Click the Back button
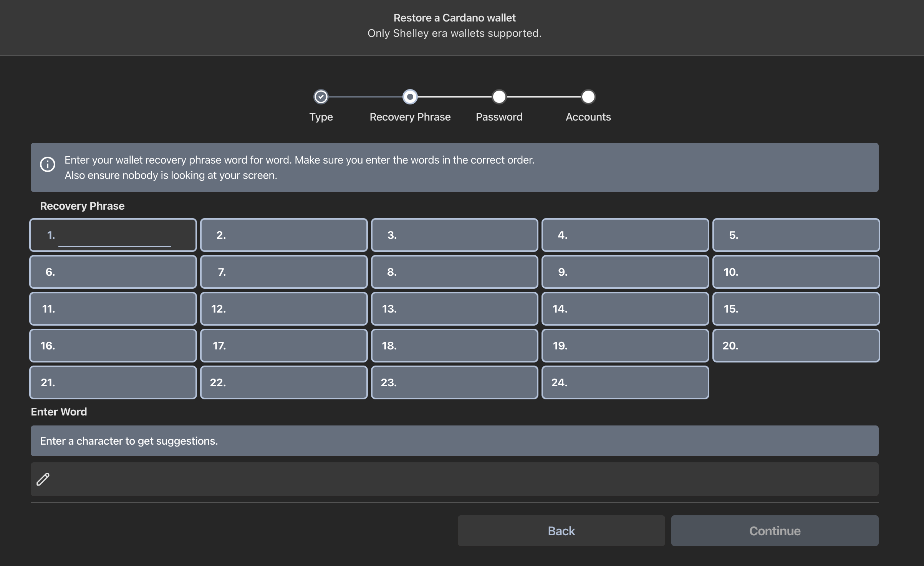924x566 pixels. tap(561, 531)
